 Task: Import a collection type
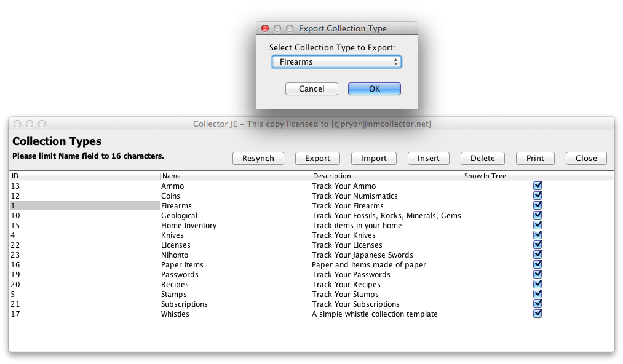373,158
